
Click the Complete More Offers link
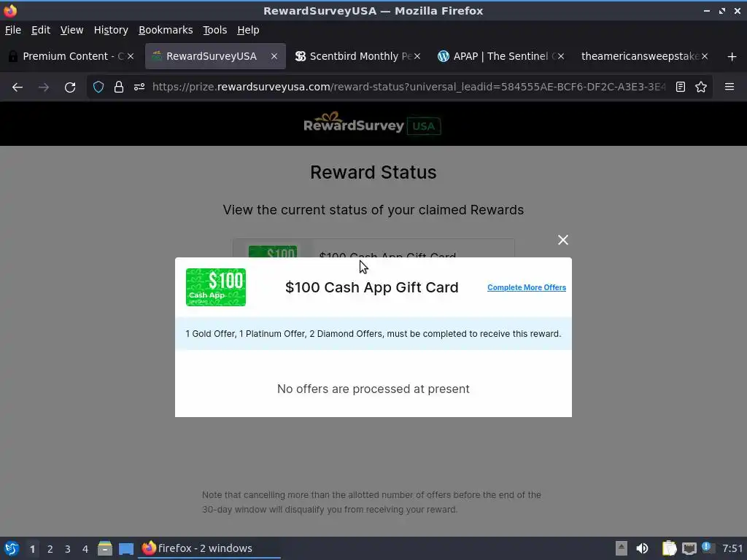(x=527, y=287)
